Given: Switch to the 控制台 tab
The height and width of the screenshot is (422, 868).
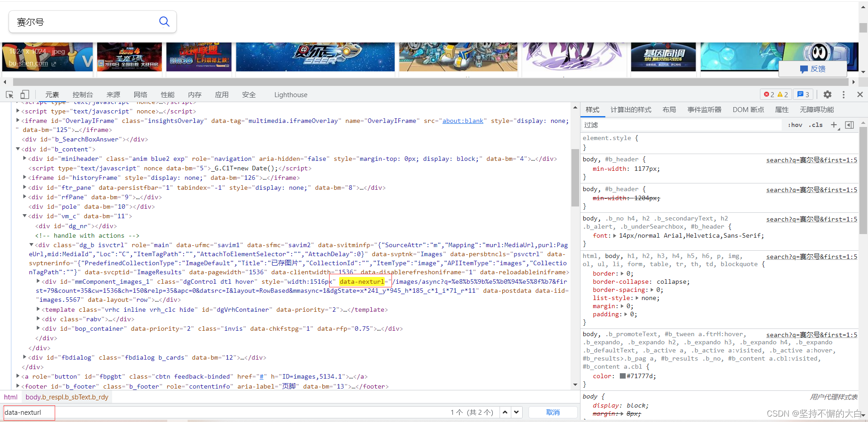Looking at the screenshot, I should (x=83, y=94).
